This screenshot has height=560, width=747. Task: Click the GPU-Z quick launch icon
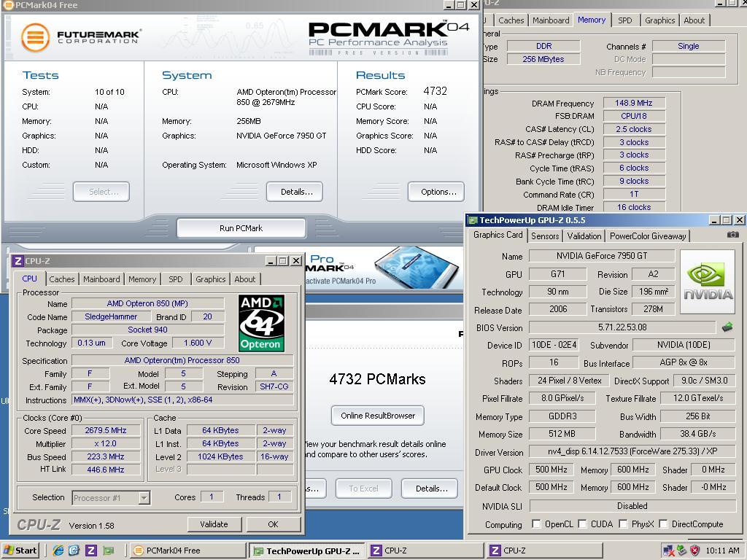click(109, 551)
